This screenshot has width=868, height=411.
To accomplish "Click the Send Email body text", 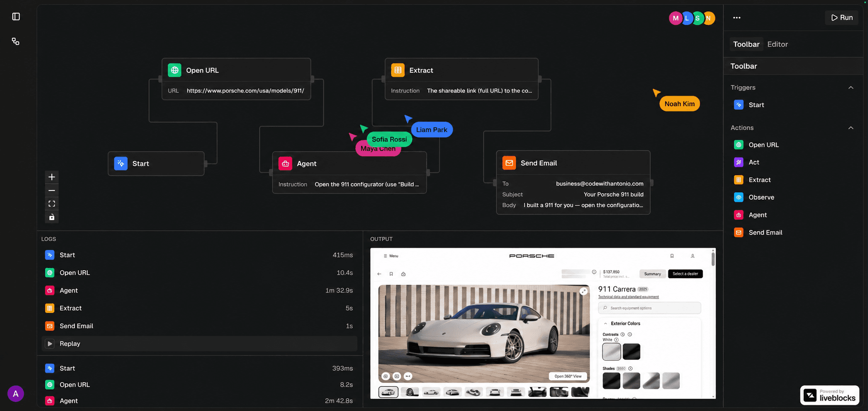I will 583,205.
